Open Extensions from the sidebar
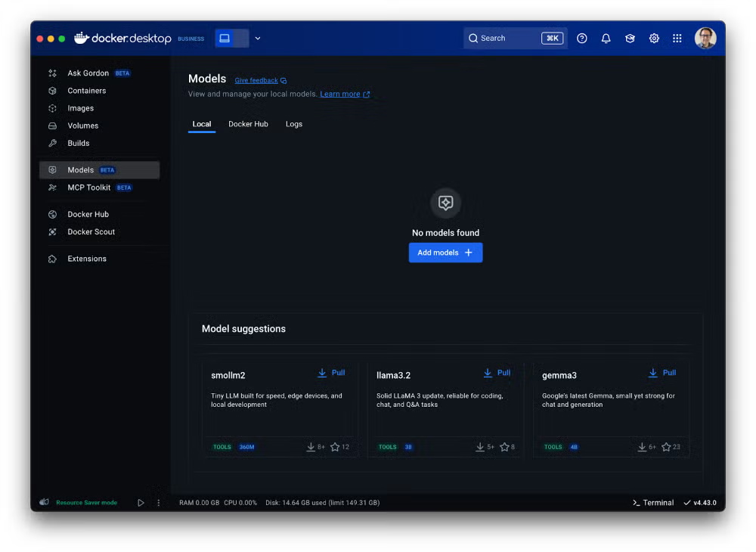The image size is (756, 552). (99, 259)
